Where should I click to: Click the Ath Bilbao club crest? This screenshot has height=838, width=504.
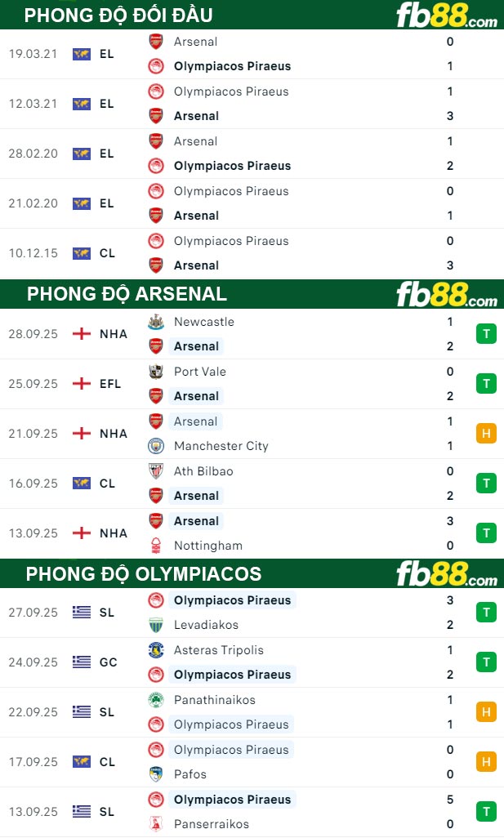[155, 471]
